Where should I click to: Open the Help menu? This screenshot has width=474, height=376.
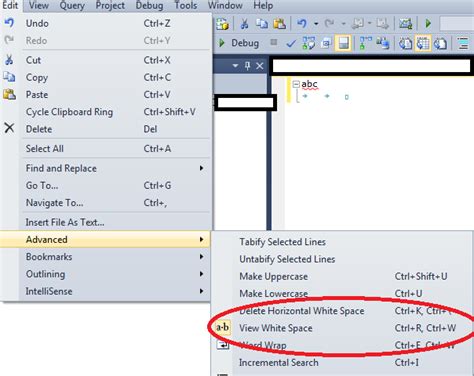pos(263,5)
